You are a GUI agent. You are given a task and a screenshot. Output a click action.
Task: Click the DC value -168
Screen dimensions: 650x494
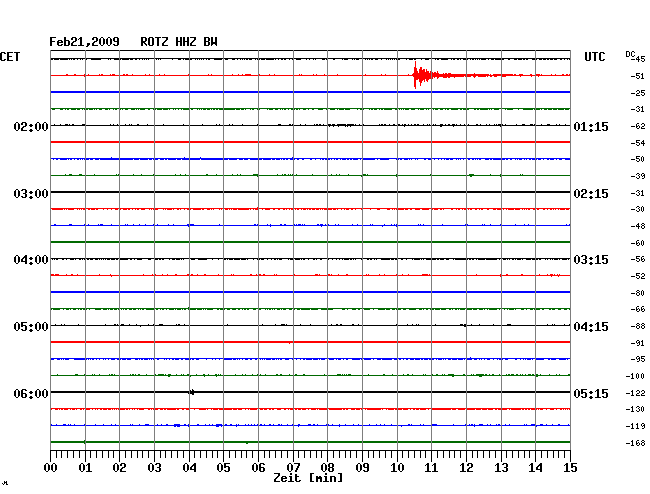(x=635, y=443)
